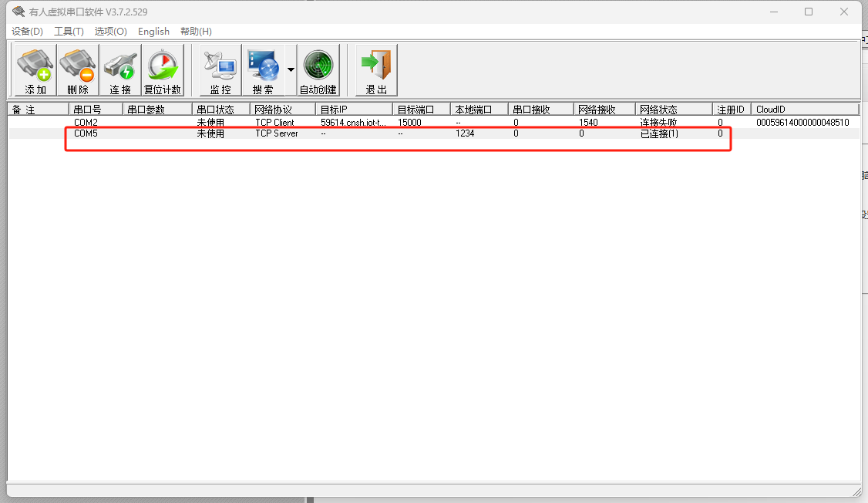Click the 搜索 (search) toolbar icon
The image size is (868, 503).
pos(263,70)
